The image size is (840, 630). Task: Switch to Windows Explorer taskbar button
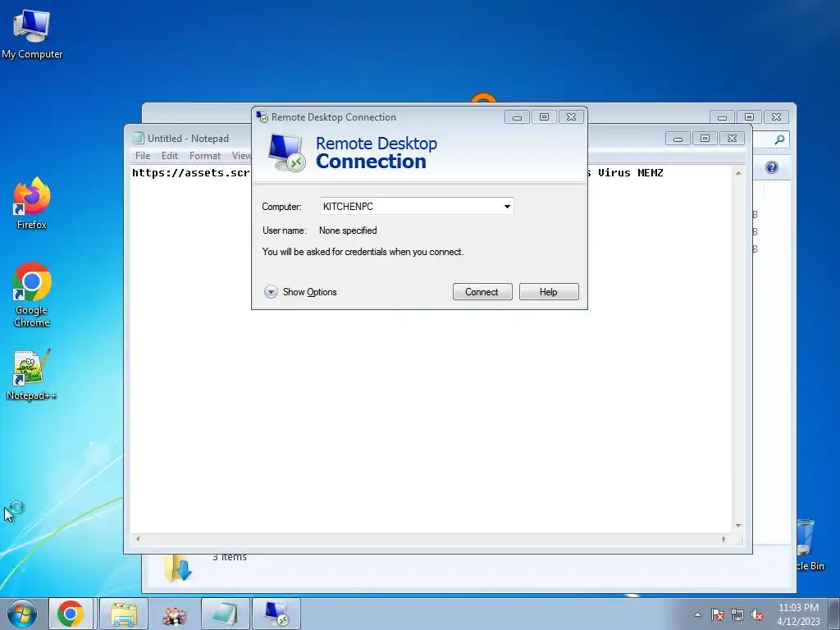pyautogui.click(x=124, y=614)
